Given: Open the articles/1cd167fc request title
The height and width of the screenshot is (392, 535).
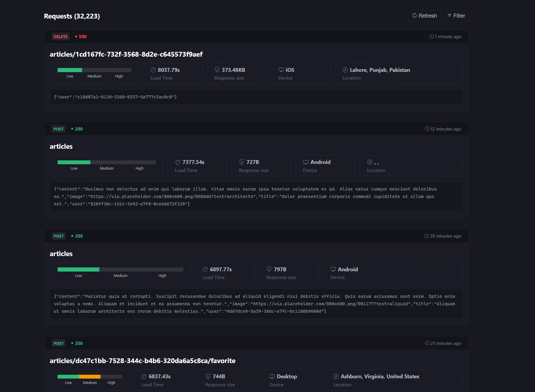Looking at the screenshot, I should tap(126, 54).
